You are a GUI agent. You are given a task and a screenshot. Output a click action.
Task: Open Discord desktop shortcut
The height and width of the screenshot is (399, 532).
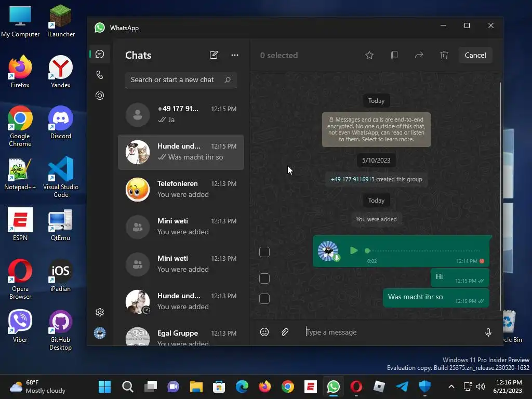pos(60,123)
